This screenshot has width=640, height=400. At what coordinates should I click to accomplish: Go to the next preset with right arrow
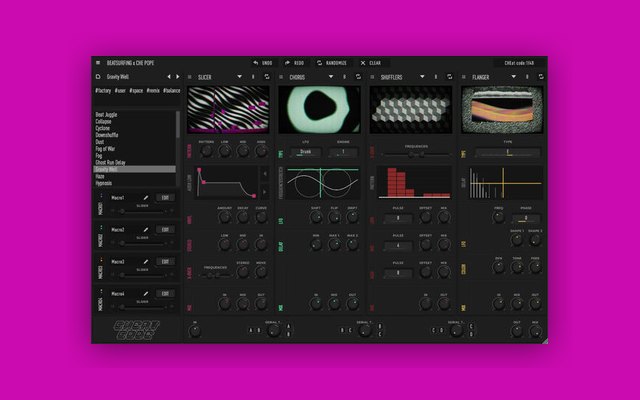click(x=178, y=77)
